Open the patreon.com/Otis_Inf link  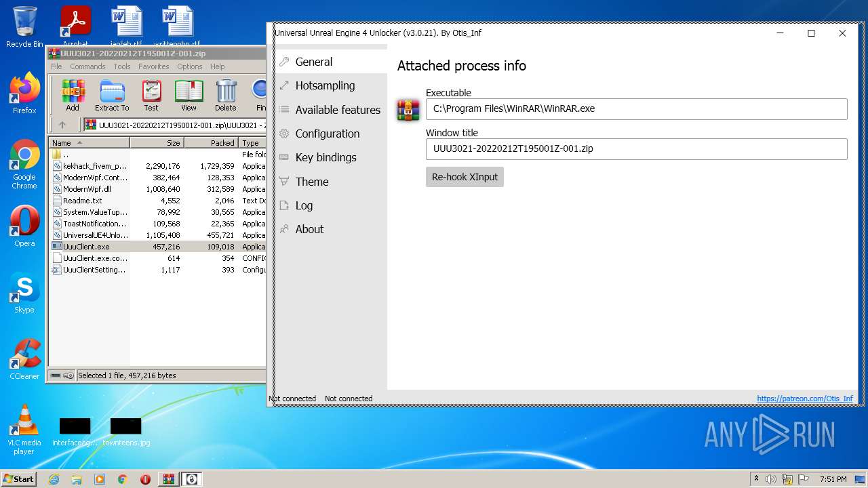pos(805,399)
